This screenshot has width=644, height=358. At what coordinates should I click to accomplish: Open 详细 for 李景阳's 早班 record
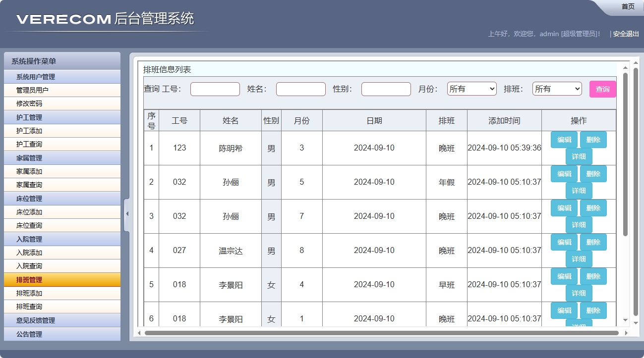pos(579,293)
